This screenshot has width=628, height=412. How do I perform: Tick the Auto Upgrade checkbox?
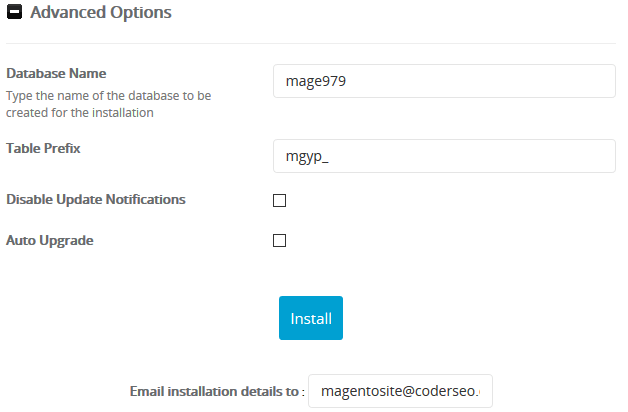280,241
